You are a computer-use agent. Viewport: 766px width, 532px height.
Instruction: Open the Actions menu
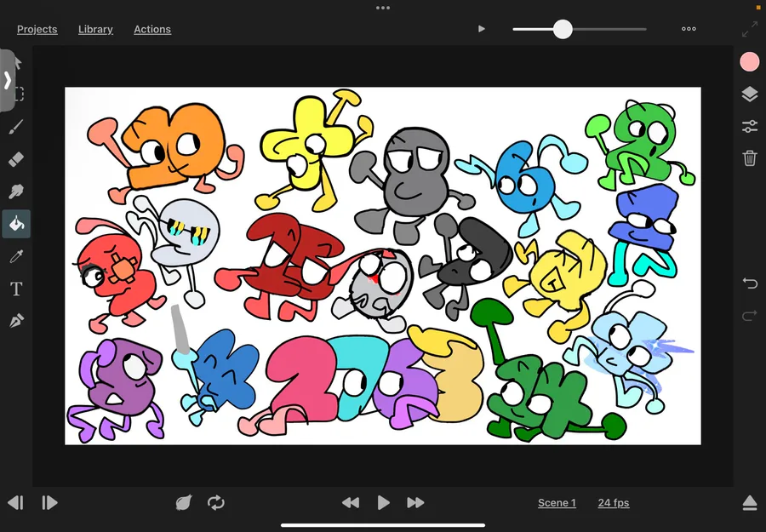(x=152, y=29)
